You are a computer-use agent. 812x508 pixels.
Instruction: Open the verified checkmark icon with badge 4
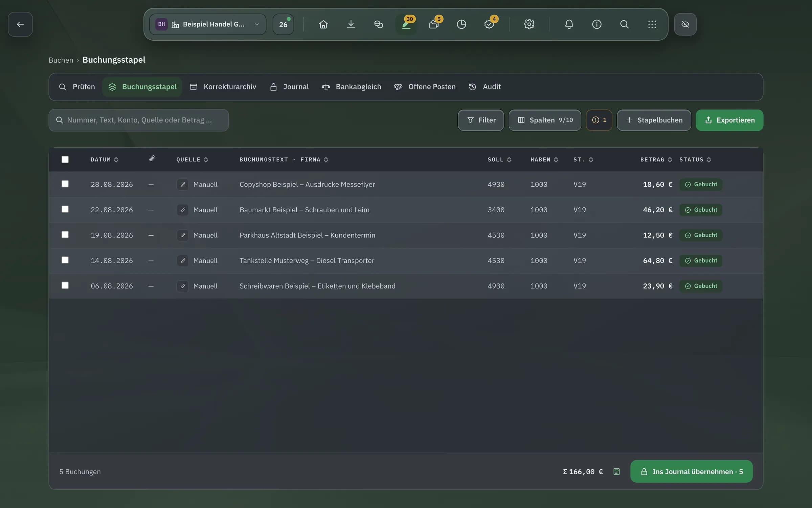489,24
